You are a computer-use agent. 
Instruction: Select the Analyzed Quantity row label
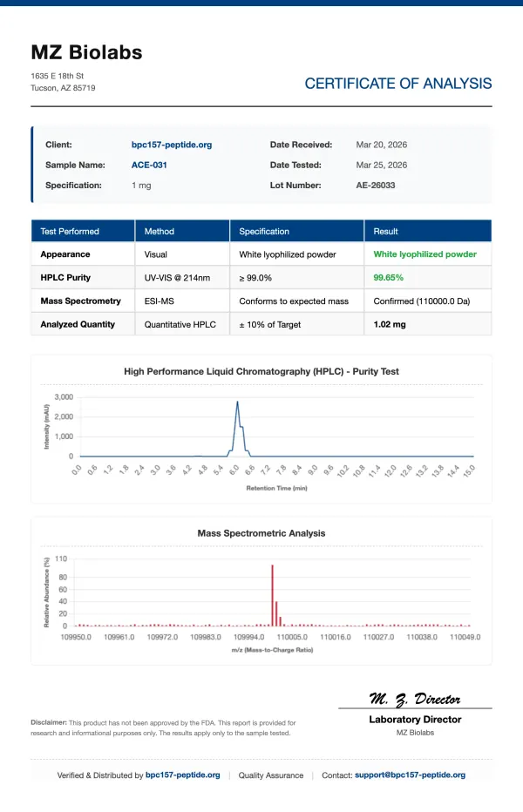[78, 324]
